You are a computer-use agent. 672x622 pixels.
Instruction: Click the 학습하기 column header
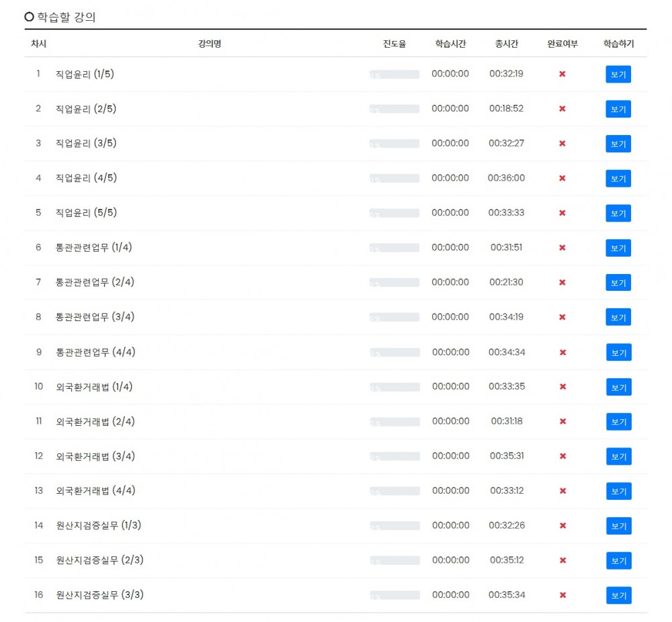[x=618, y=44]
